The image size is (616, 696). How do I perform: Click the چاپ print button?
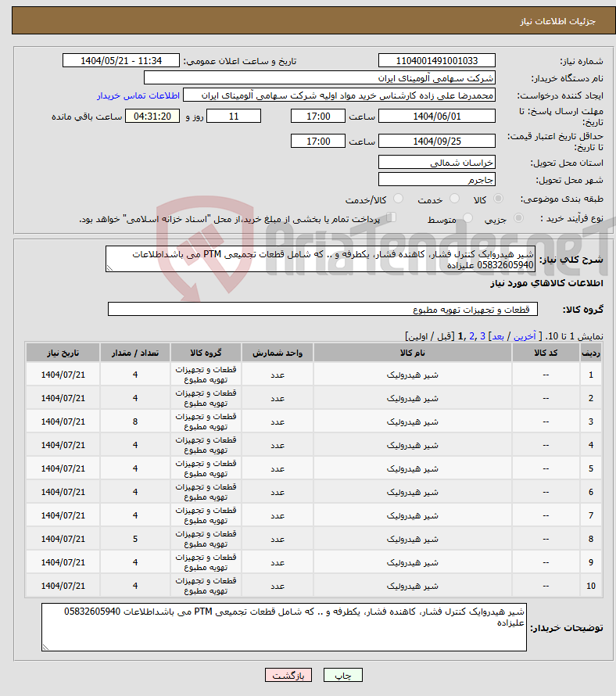point(343,675)
